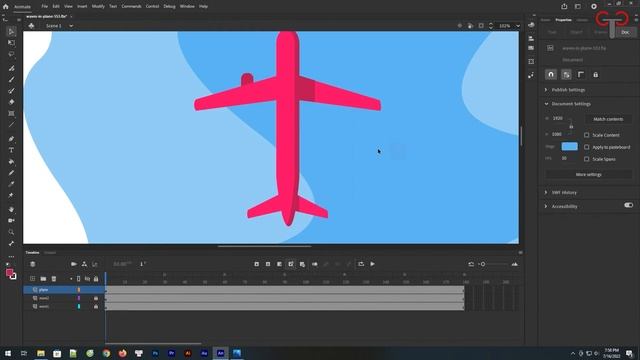
Task: Select the Free Transform tool
Action: click(11, 43)
